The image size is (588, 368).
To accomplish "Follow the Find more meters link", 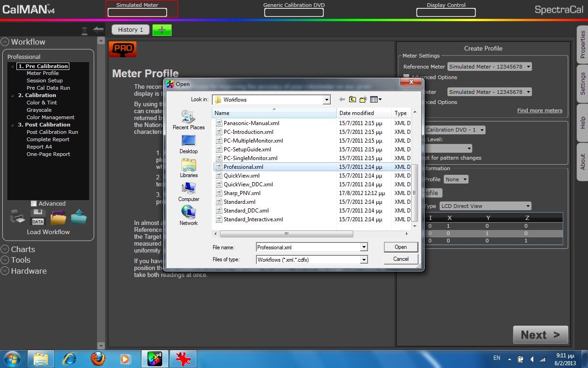I will pyautogui.click(x=539, y=110).
